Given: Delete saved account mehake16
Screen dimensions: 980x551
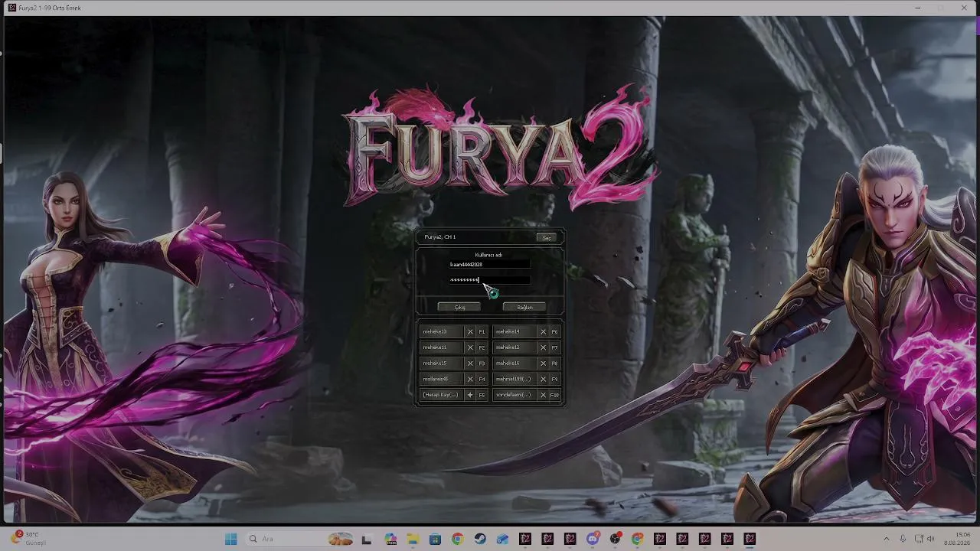Looking at the screenshot, I should click(x=543, y=364).
